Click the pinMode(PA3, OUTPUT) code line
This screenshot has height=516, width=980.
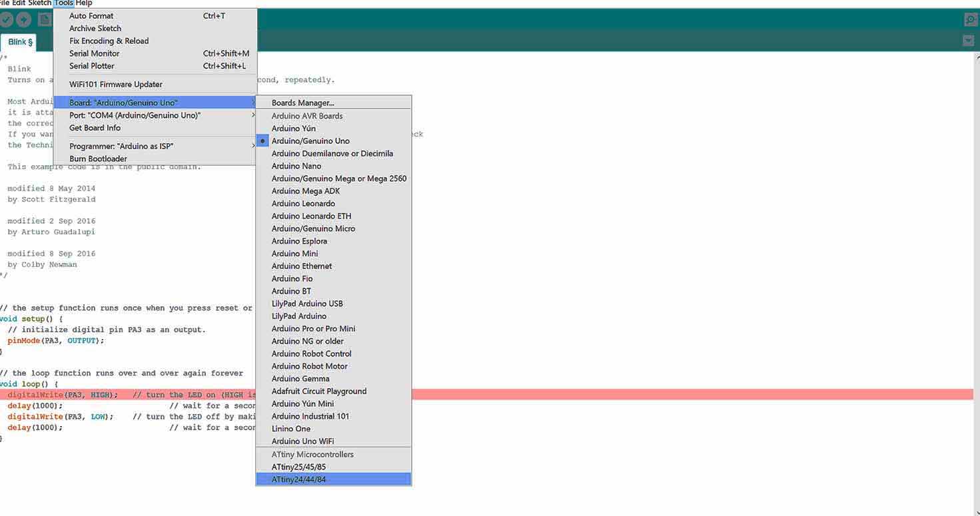[56, 341]
